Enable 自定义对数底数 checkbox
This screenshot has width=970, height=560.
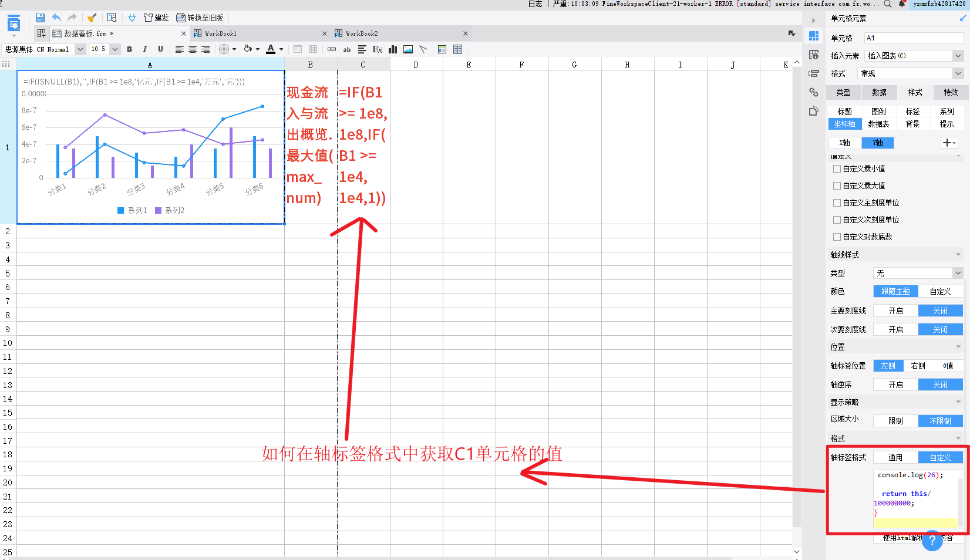point(837,237)
